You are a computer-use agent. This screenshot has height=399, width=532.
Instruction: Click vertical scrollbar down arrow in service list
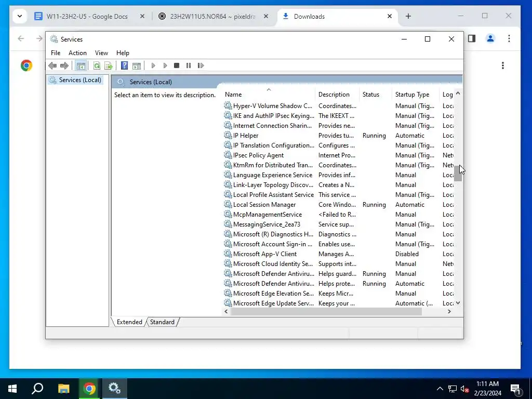[458, 303]
